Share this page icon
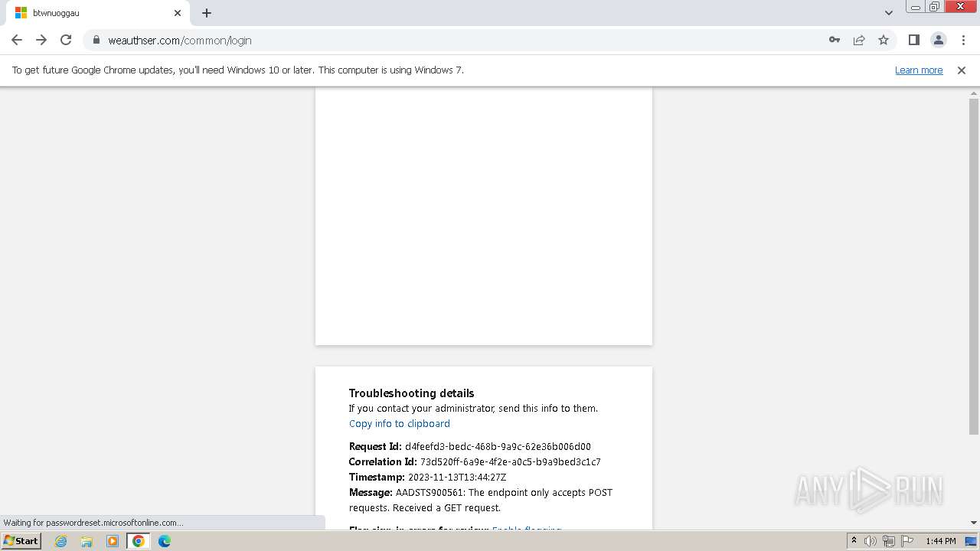980x551 pixels. (x=859, y=40)
